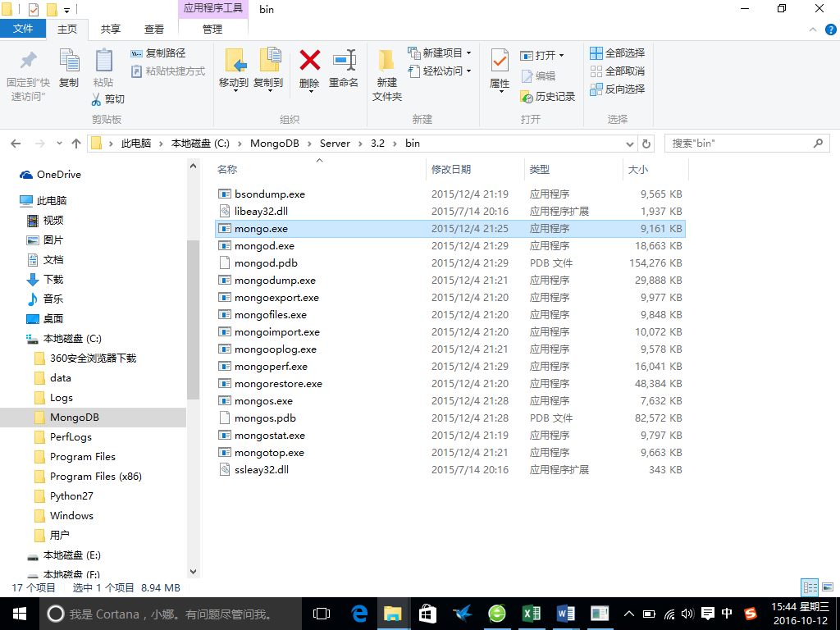Show hidden system tray icons
The width and height of the screenshot is (840, 630).
pyautogui.click(x=629, y=614)
